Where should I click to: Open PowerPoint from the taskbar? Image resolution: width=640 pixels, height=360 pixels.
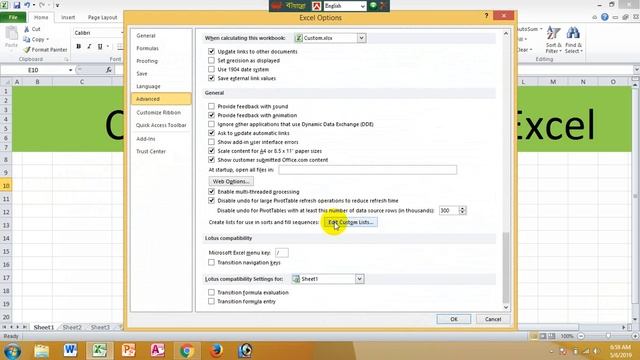pos(128,350)
